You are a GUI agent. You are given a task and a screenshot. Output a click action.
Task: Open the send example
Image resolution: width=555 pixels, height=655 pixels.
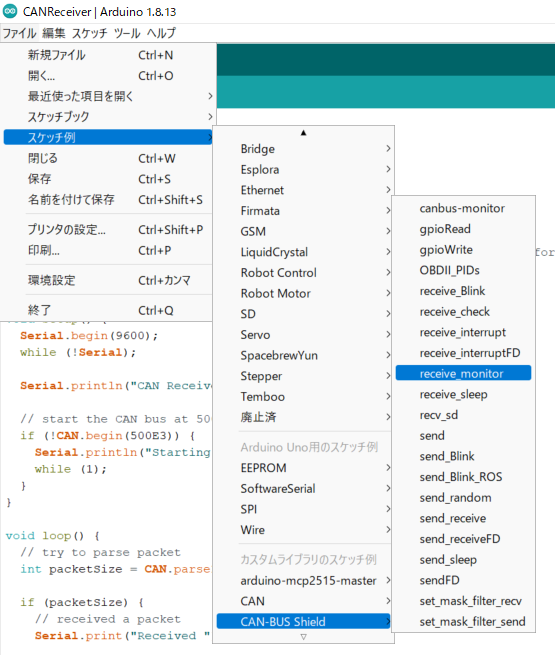(x=464, y=436)
